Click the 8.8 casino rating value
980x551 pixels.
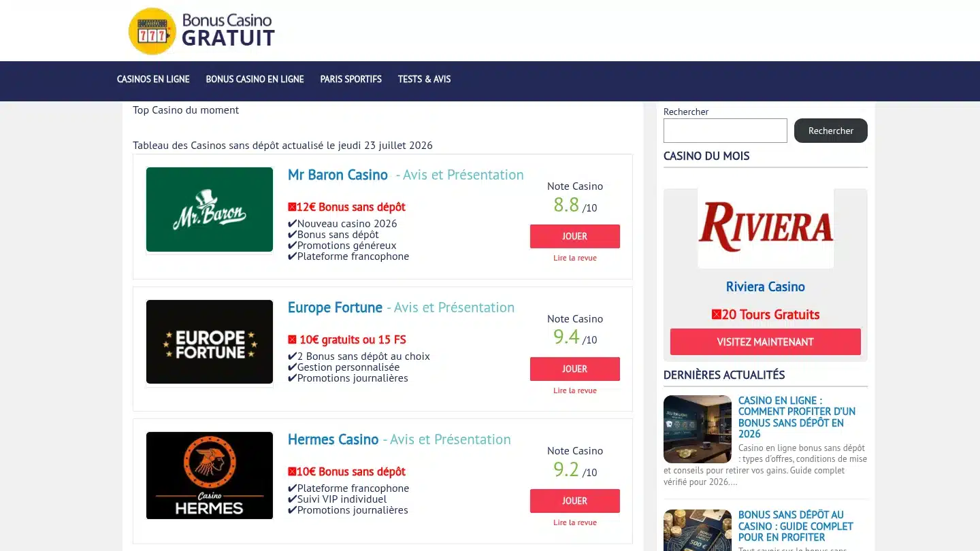pyautogui.click(x=566, y=204)
